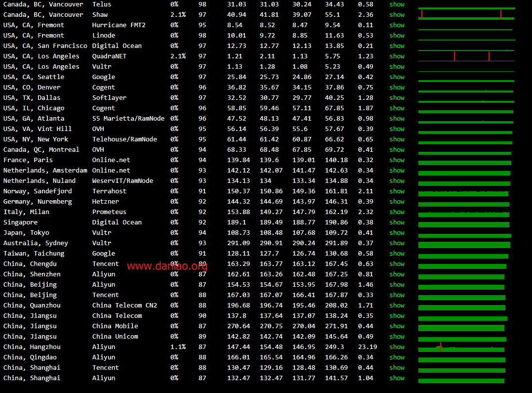Click the "Linode" provider name
532x393 pixels.
[103, 35]
